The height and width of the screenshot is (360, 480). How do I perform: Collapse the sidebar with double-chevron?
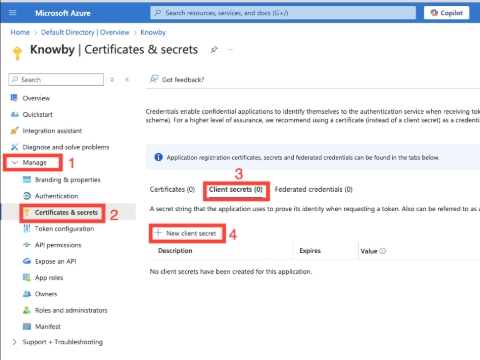click(127, 79)
